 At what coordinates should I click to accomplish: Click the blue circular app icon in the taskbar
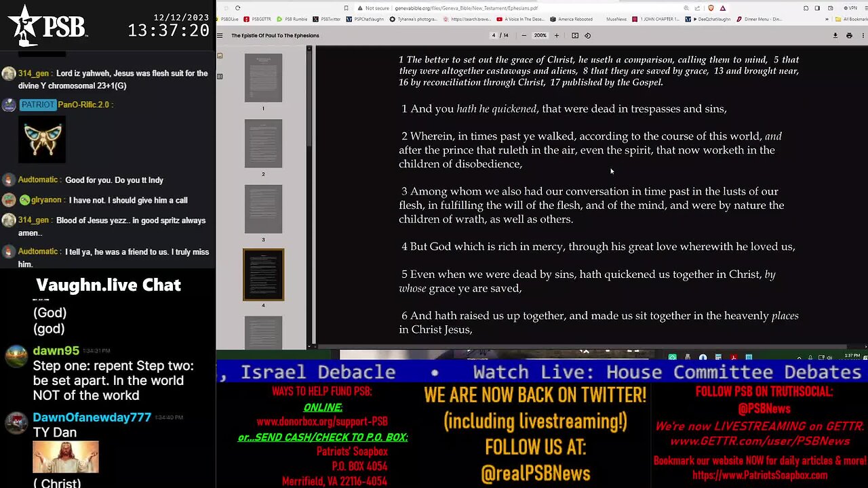pos(703,357)
